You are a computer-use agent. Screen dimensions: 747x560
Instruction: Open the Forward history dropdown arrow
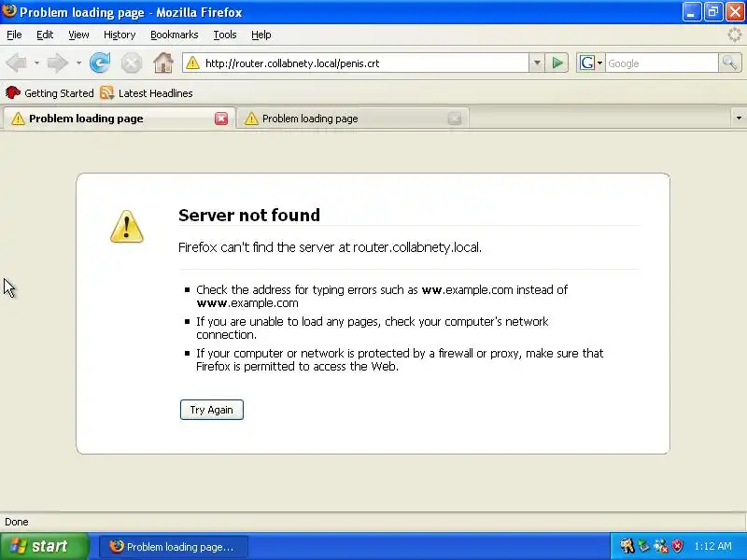click(x=78, y=63)
